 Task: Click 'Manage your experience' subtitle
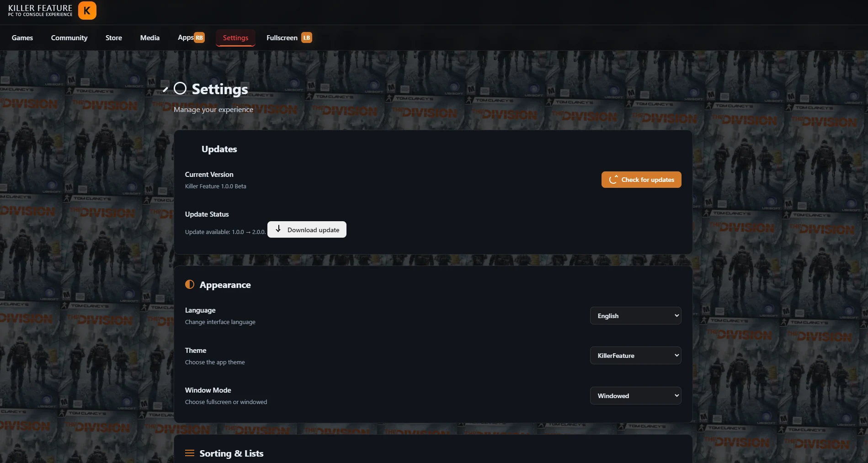[213, 110]
